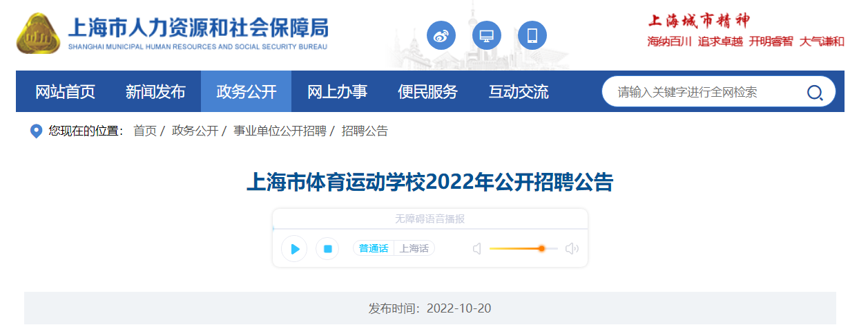Focus the keyword search input field
868x334 pixels.
point(704,92)
